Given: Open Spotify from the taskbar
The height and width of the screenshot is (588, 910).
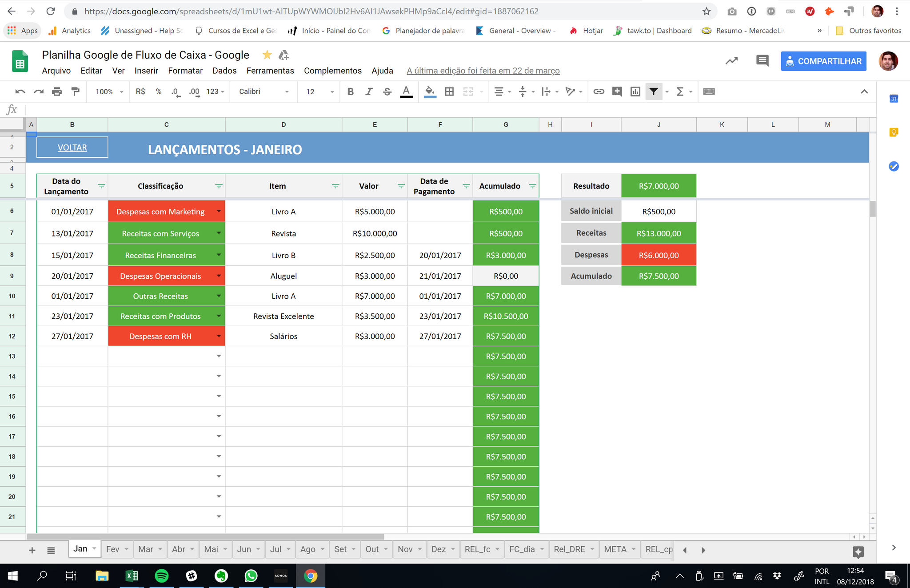Looking at the screenshot, I should click(x=161, y=576).
